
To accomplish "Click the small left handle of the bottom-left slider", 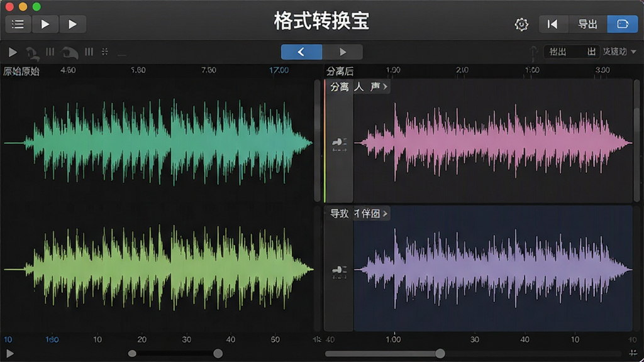I will tap(132, 353).
